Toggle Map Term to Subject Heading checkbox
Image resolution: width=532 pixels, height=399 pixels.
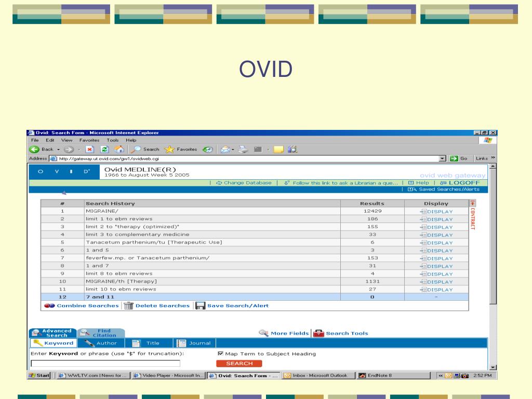point(220,353)
